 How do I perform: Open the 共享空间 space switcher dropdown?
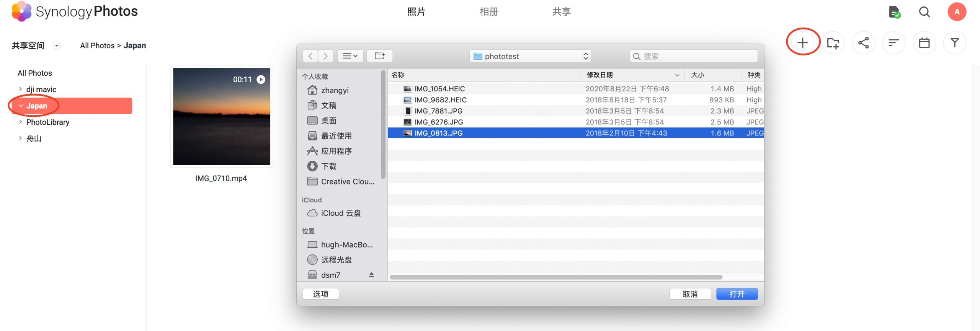(57, 46)
